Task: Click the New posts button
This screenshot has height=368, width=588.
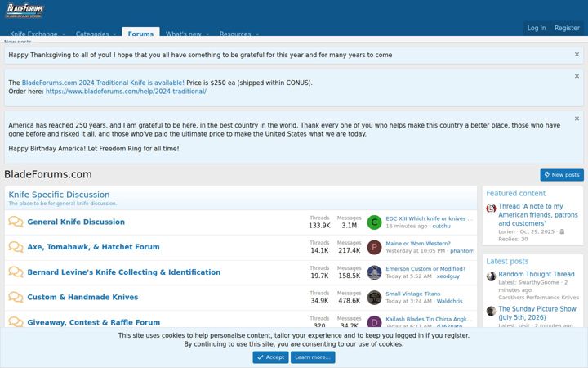Action: coord(562,175)
